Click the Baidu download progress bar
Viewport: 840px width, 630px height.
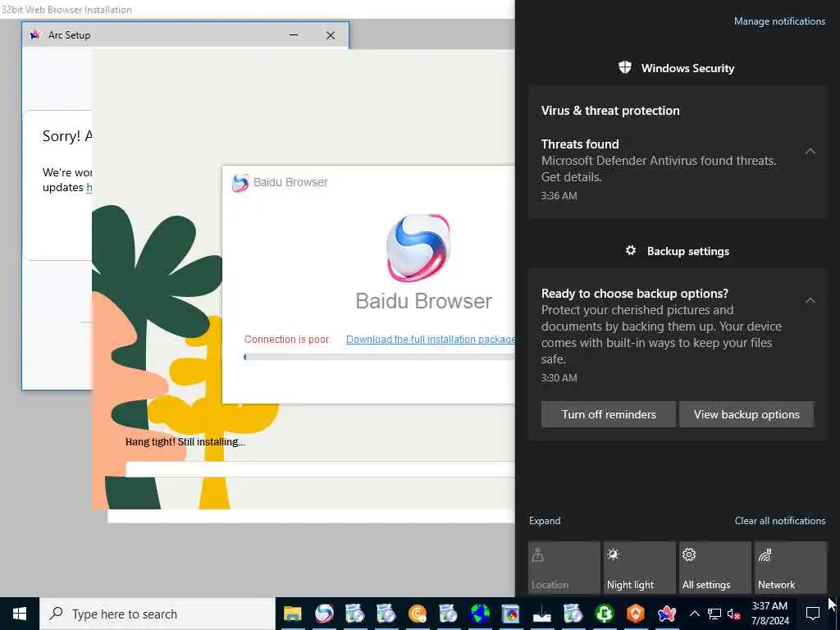pos(379,357)
